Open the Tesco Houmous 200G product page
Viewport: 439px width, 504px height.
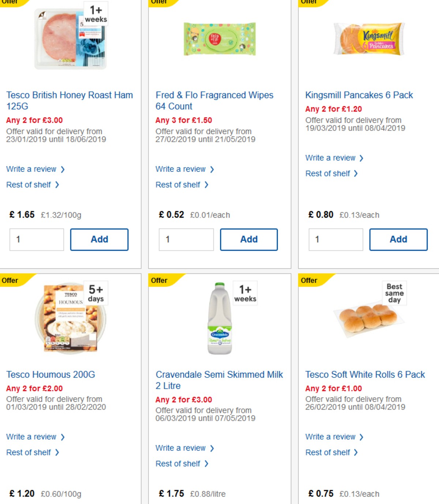(x=50, y=375)
